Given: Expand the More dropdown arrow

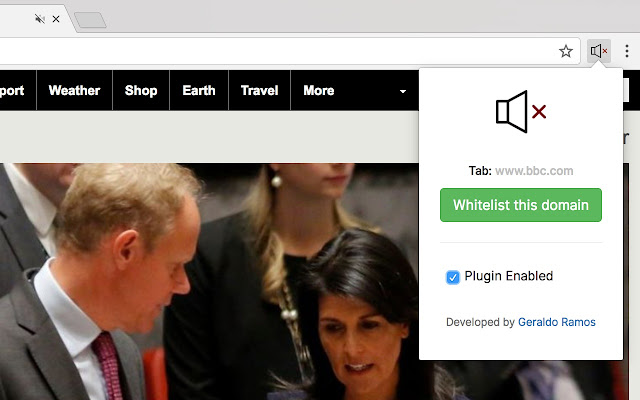Looking at the screenshot, I should coord(403,91).
